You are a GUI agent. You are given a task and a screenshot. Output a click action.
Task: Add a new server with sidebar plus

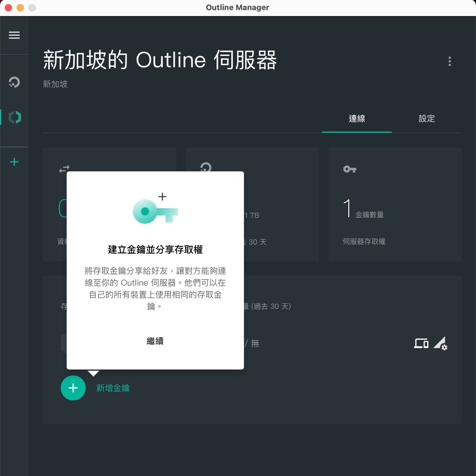14,162
